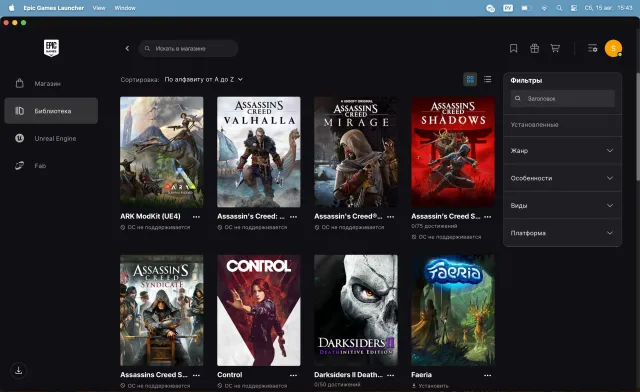640x392 pixels.
Task: Open Darksiders II cover
Action: [356, 310]
